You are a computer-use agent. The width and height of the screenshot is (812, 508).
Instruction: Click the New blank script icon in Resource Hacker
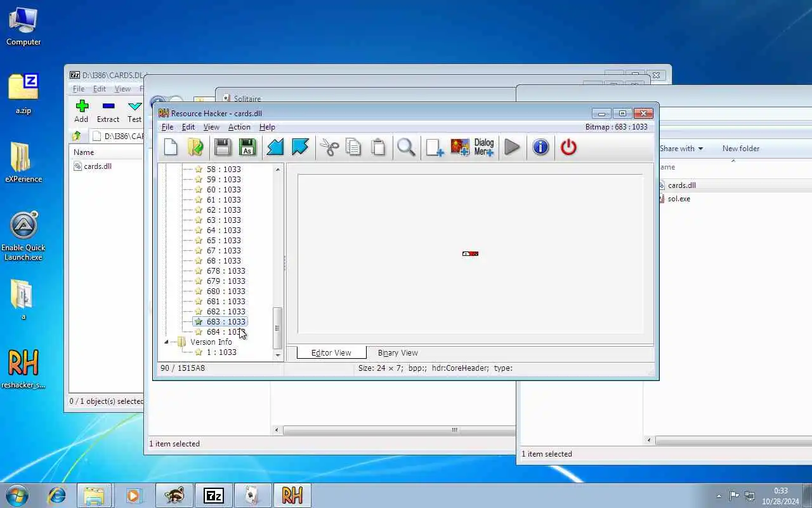[171, 147]
